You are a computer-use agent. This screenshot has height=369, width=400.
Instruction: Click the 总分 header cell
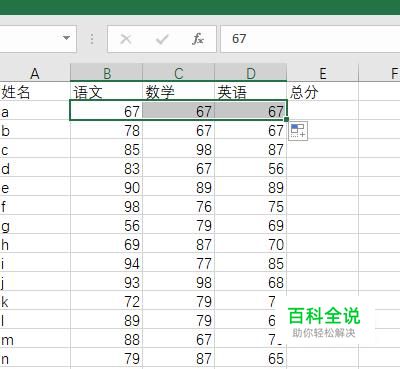point(323,91)
